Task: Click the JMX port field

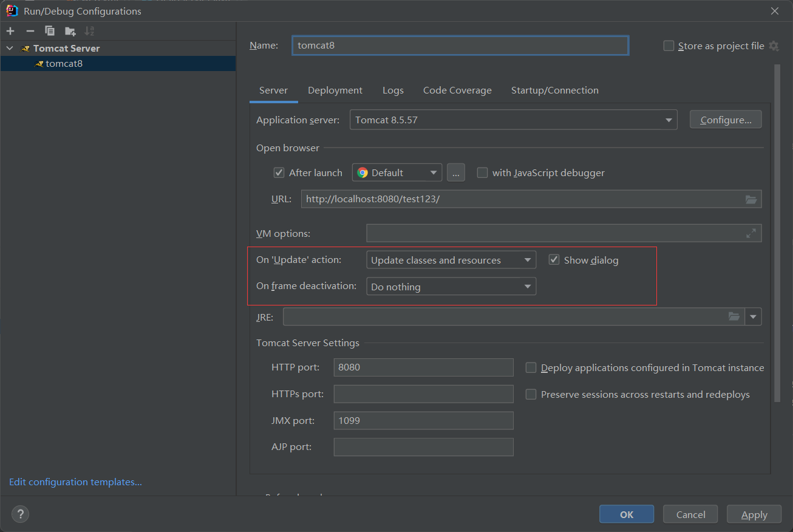Action: (423, 420)
